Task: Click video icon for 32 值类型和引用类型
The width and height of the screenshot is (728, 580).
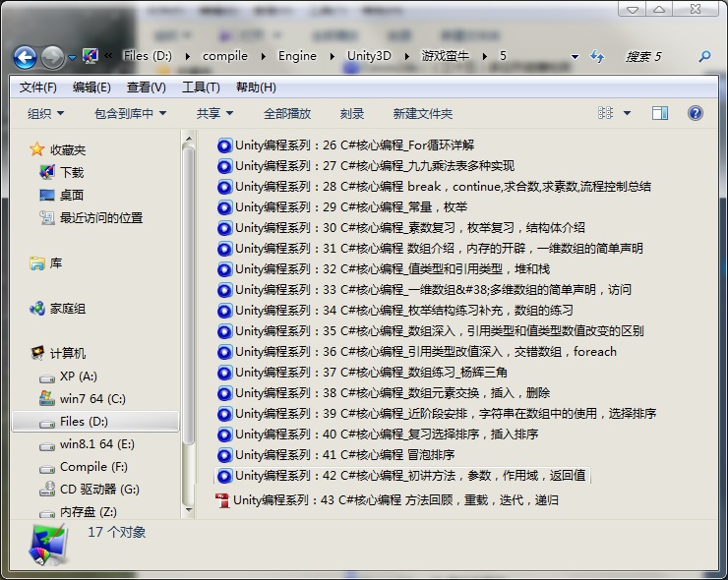Action: pos(224,269)
